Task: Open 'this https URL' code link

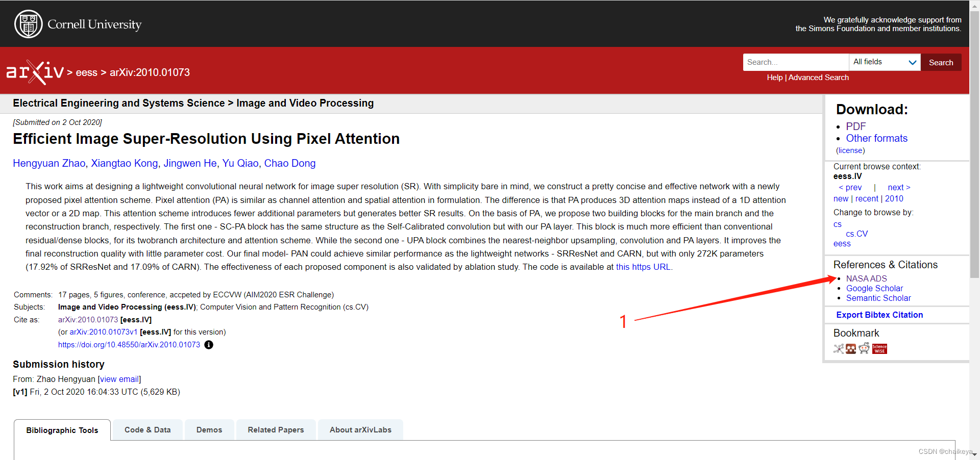Action: pos(643,267)
